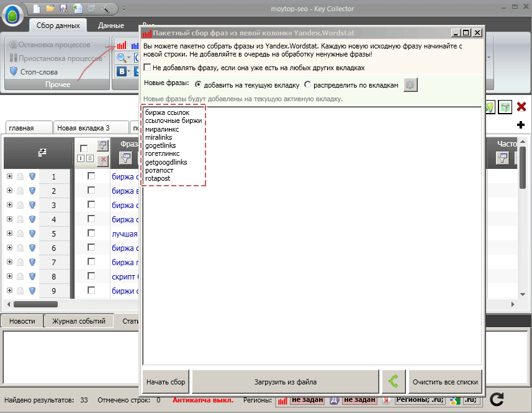Viewport: 532px width, 413px height.
Task: Click Google '.ru;' region field
Action: click(471, 400)
